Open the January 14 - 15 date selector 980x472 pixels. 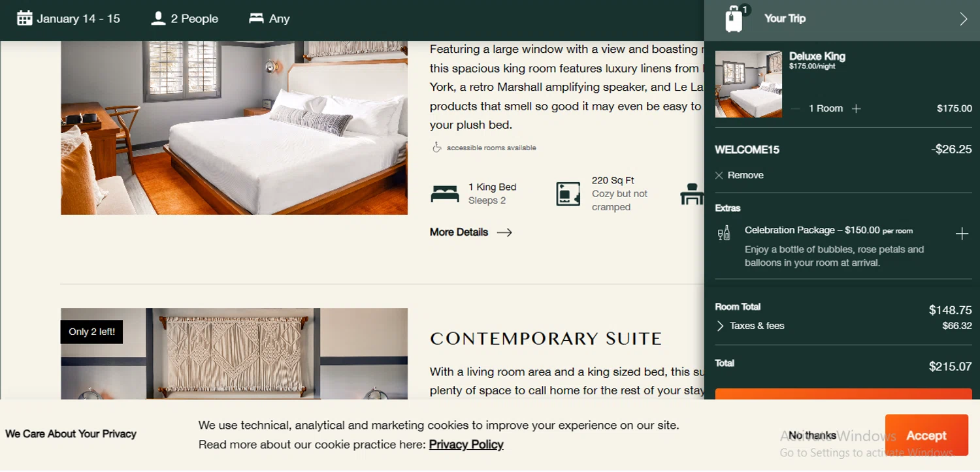tap(78, 18)
